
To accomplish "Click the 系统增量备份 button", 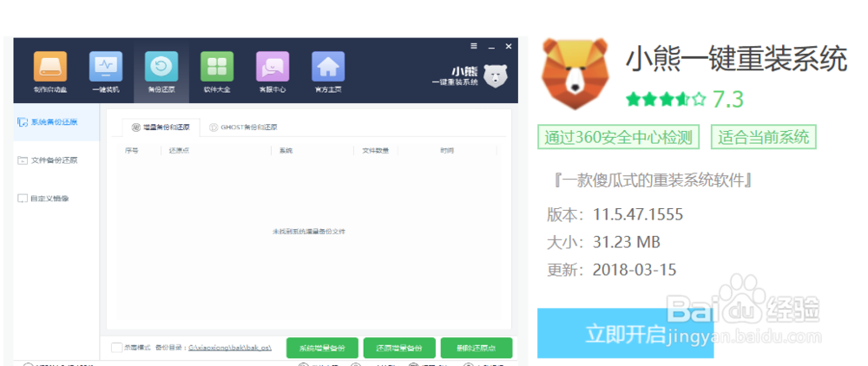I will tap(322, 349).
